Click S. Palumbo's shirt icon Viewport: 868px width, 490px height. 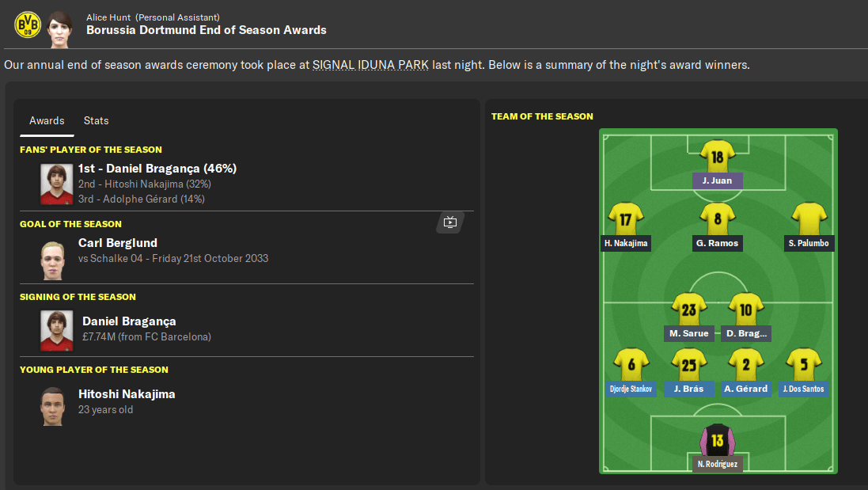pyautogui.click(x=809, y=218)
